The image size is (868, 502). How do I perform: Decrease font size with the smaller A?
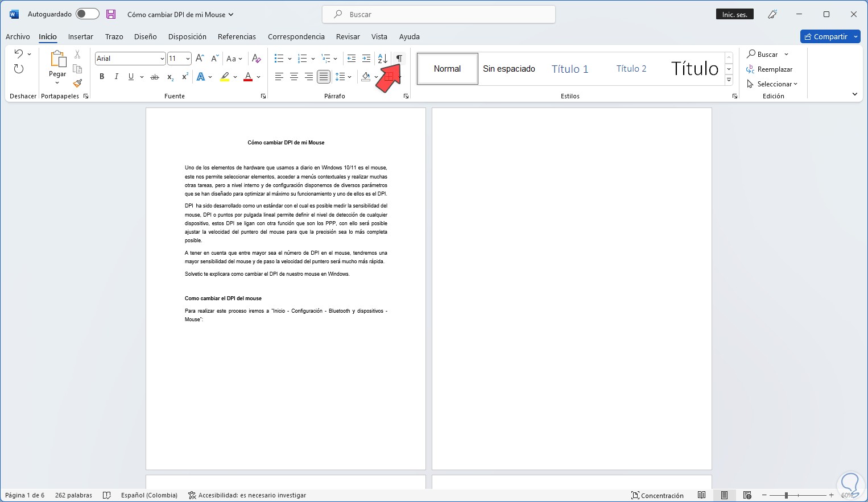[x=214, y=59]
